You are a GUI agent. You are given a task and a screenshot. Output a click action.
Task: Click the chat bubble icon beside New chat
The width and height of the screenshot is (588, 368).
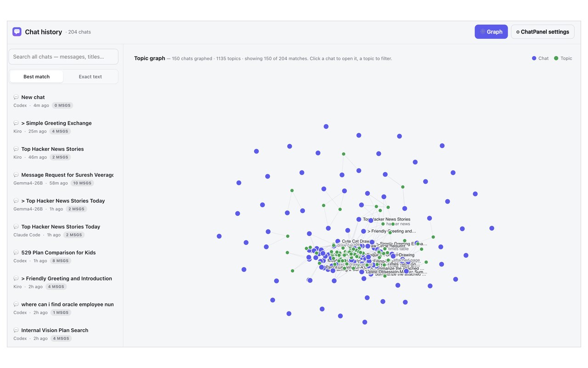click(x=16, y=98)
